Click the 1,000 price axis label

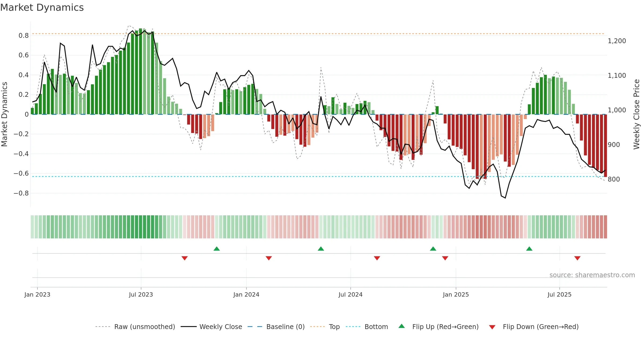[617, 110]
